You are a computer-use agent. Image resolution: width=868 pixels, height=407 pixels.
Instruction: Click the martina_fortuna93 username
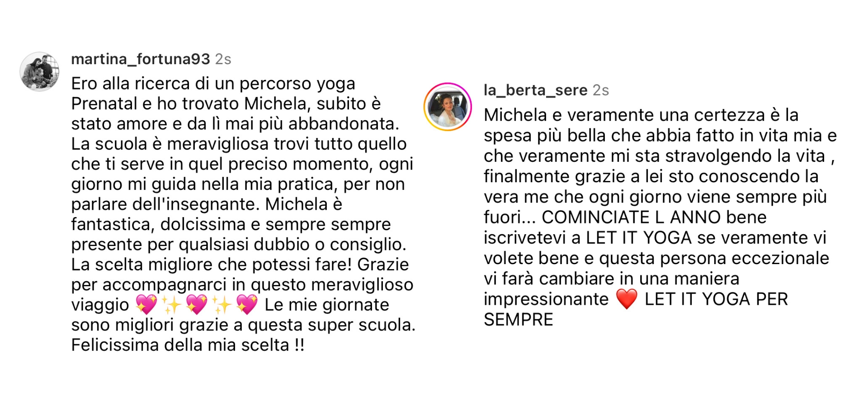(x=141, y=59)
